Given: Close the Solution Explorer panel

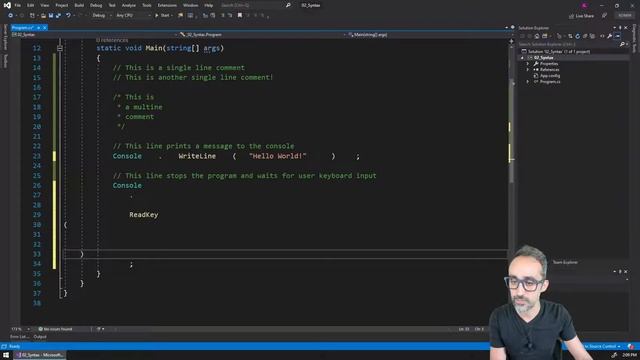Looking at the screenshot, I should tap(626, 28).
